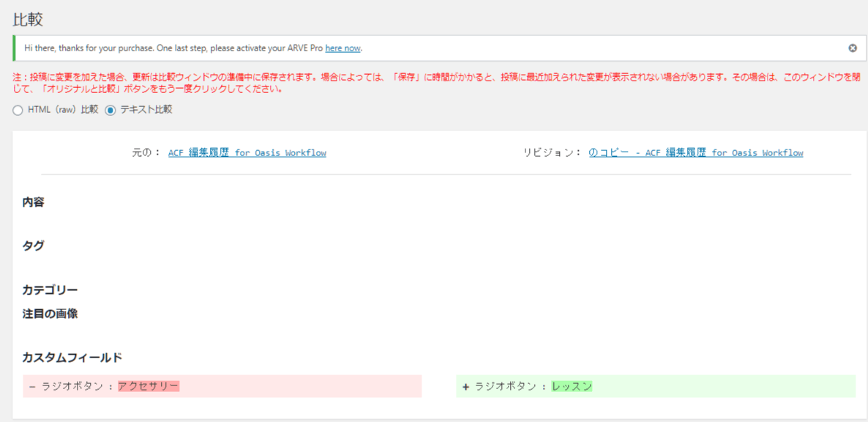Screen dimensions: 868x422
Task: Open the 'here now' activation link
Action: pyautogui.click(x=343, y=48)
